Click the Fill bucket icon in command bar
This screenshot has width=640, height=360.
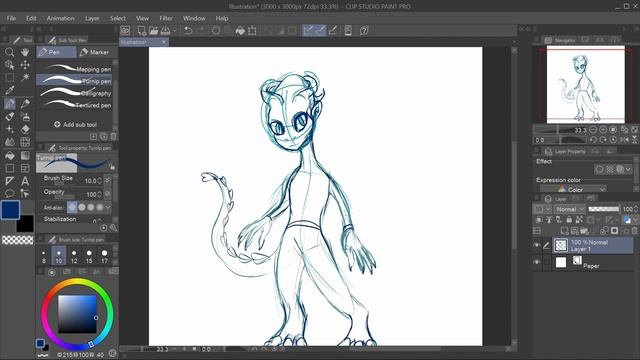(x=240, y=31)
